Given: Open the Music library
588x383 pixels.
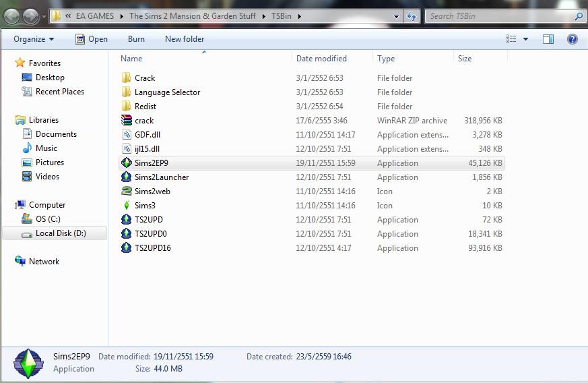Looking at the screenshot, I should [46, 148].
